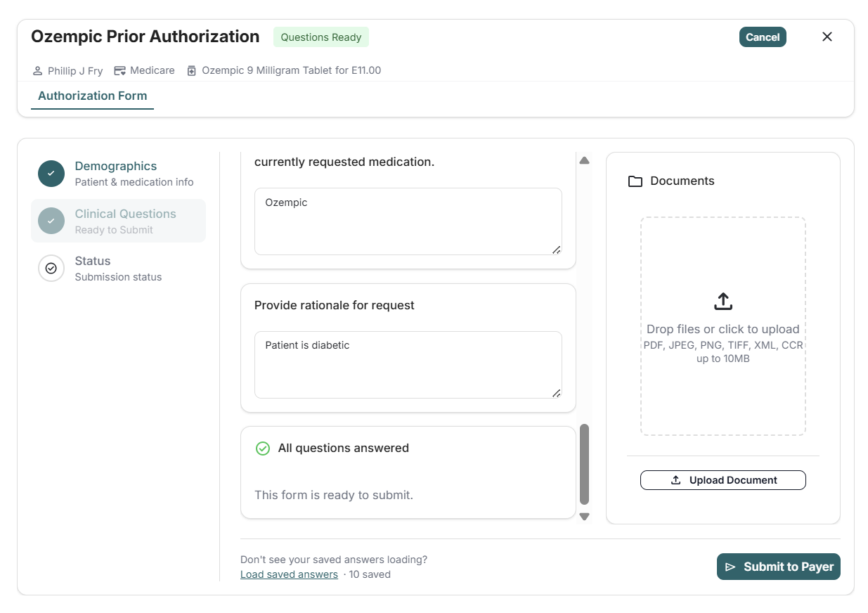Click the Documents panel heading text
Screen dimensions: 868x613
pyautogui.click(x=682, y=181)
